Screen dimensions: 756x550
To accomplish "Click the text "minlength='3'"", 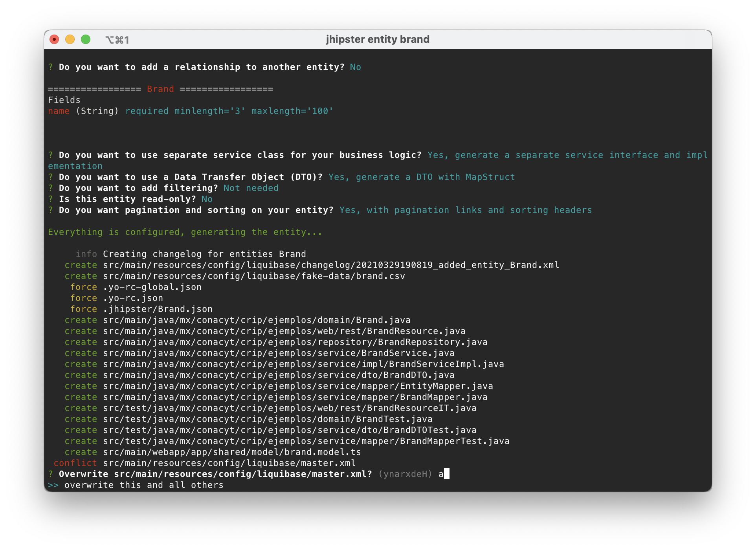I will [x=210, y=111].
